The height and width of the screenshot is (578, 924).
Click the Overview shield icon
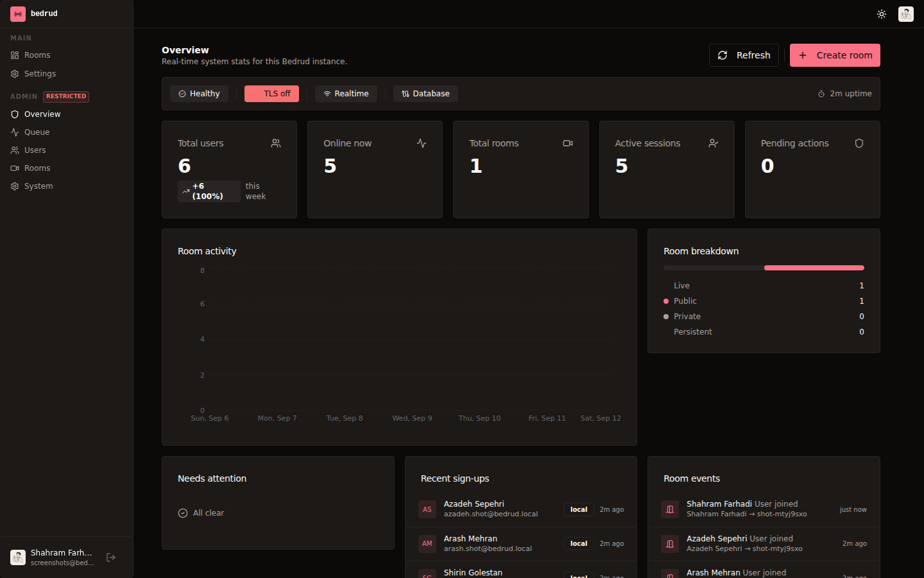(x=15, y=114)
